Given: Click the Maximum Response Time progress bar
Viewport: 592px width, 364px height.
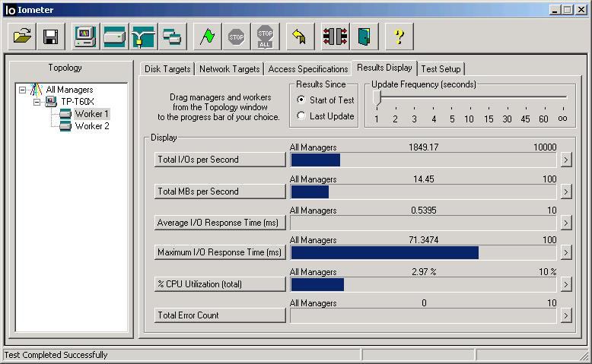Looking at the screenshot, I should (423, 253).
